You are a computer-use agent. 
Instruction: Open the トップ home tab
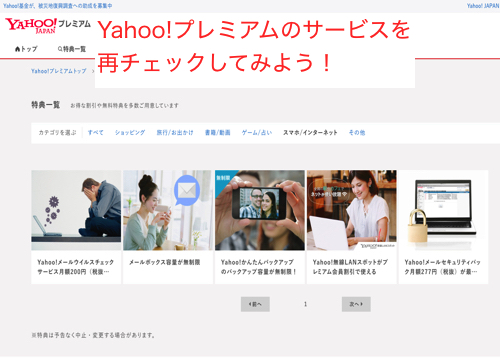click(x=26, y=49)
